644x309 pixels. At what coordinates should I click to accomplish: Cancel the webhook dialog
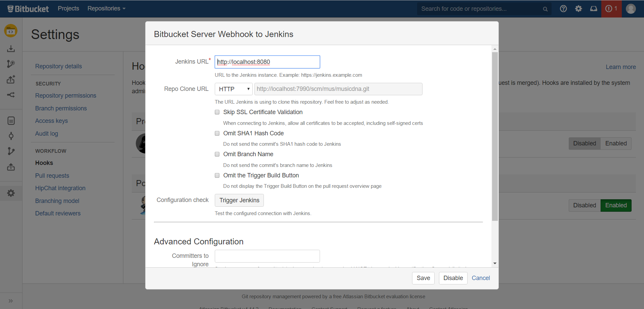(481, 278)
